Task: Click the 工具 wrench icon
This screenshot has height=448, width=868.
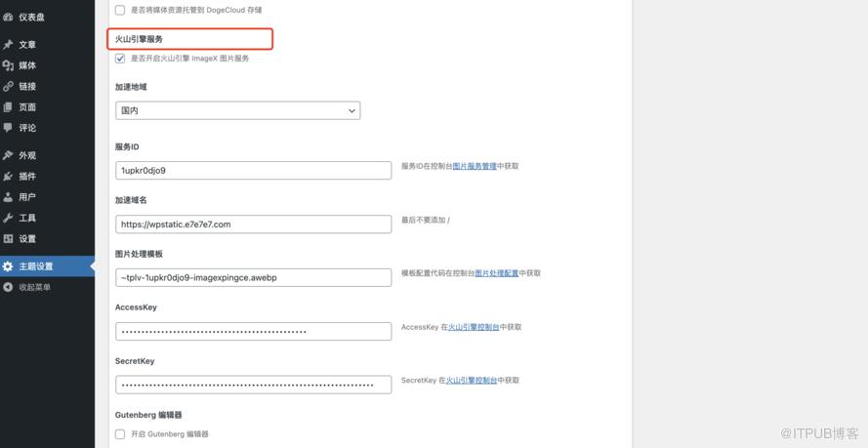Action: tap(8, 218)
